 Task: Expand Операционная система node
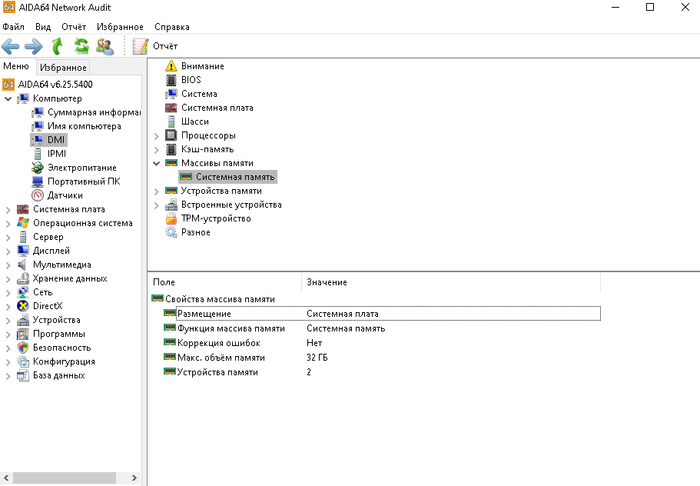[x=8, y=223]
